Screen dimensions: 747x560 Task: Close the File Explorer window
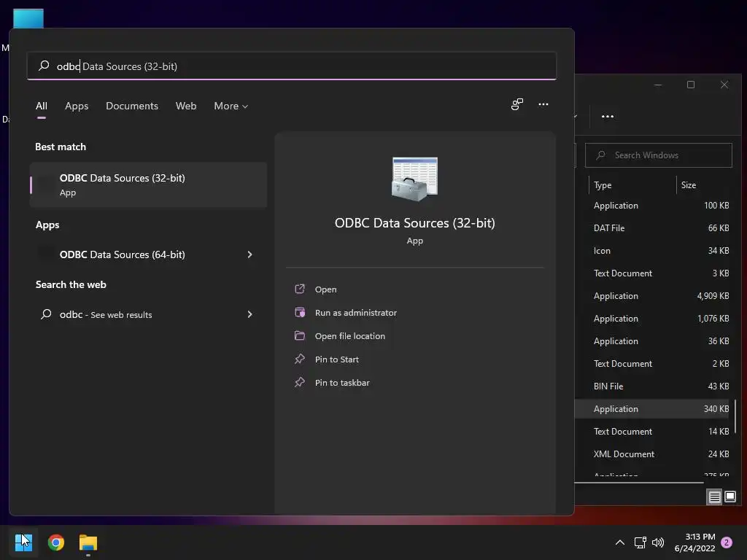[724, 85]
